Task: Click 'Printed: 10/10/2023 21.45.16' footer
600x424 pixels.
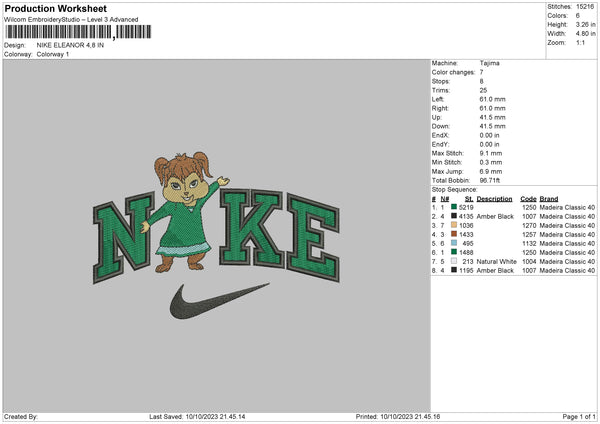Action: click(x=398, y=417)
